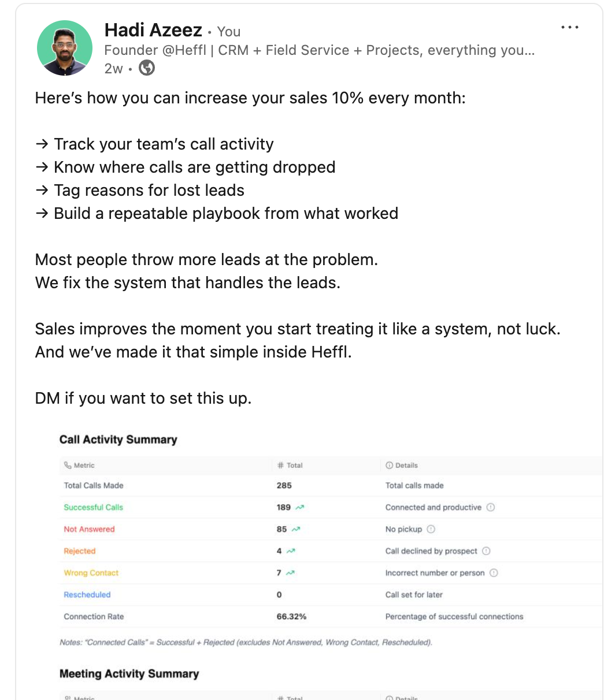Open the three-dot post options menu

569,28
